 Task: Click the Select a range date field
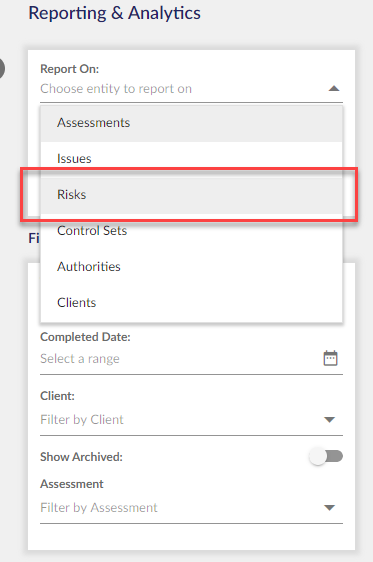[x=191, y=359]
